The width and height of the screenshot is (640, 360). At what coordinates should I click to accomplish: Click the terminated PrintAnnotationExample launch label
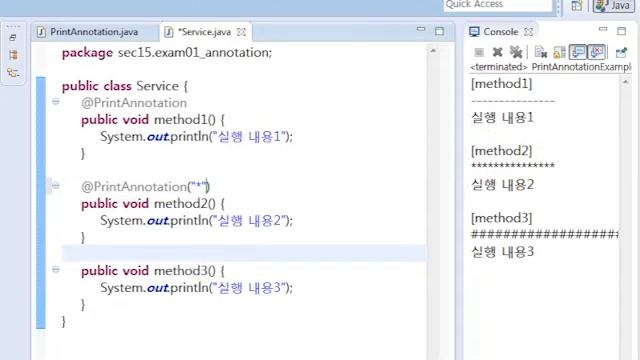click(550, 67)
